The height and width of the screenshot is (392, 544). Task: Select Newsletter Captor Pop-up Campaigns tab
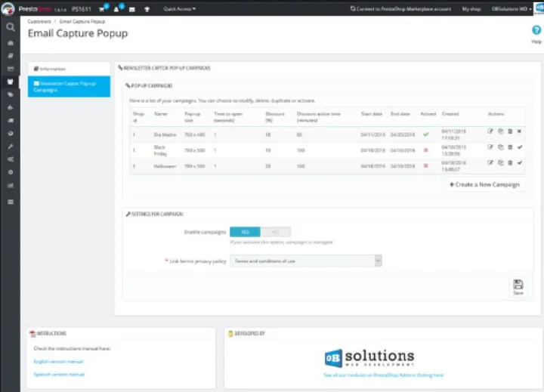click(x=69, y=86)
